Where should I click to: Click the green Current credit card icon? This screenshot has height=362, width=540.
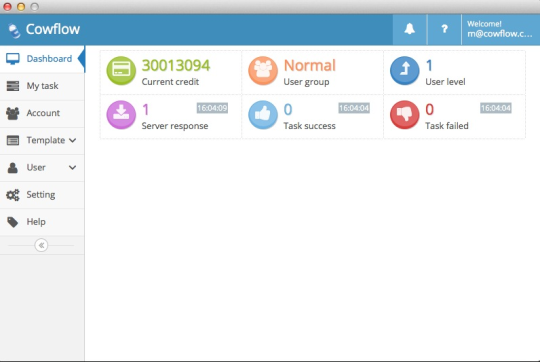point(121,71)
